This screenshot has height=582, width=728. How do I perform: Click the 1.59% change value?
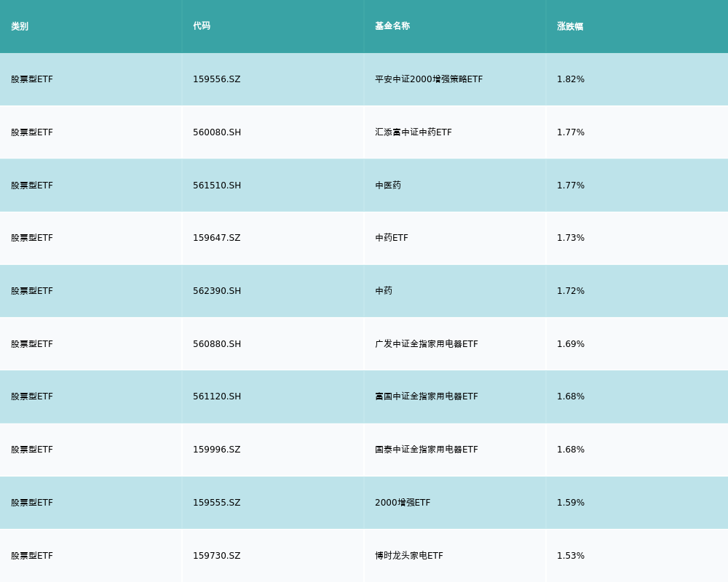(571, 503)
